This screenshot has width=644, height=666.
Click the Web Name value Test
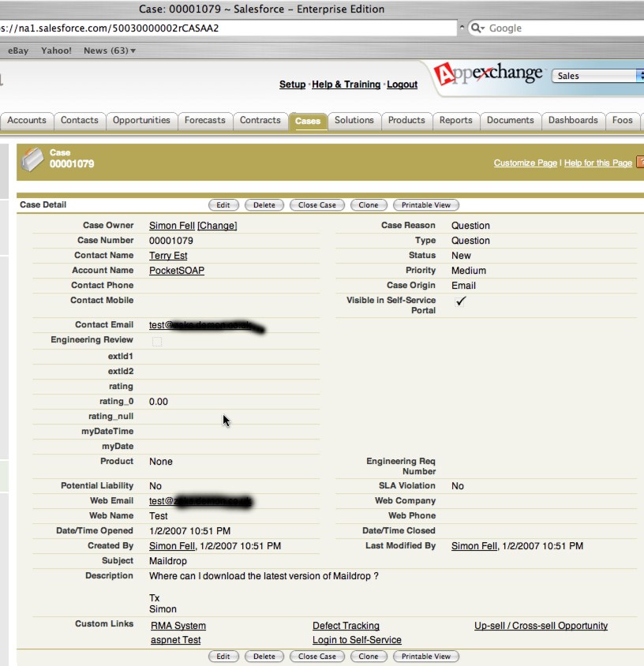[x=159, y=516]
